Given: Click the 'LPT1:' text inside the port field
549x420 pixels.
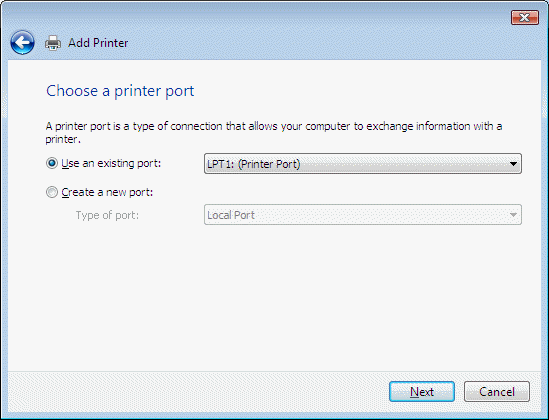Looking at the screenshot, I should pos(221,164).
